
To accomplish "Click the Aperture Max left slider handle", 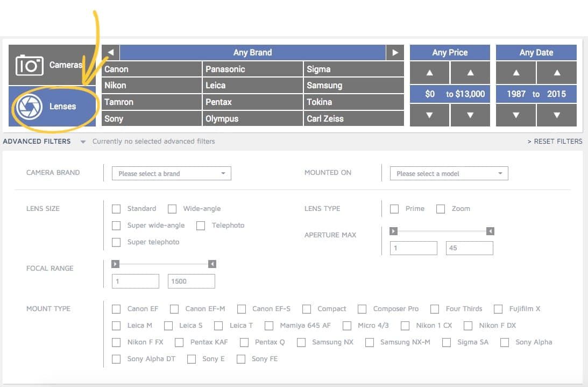I will [x=393, y=231].
